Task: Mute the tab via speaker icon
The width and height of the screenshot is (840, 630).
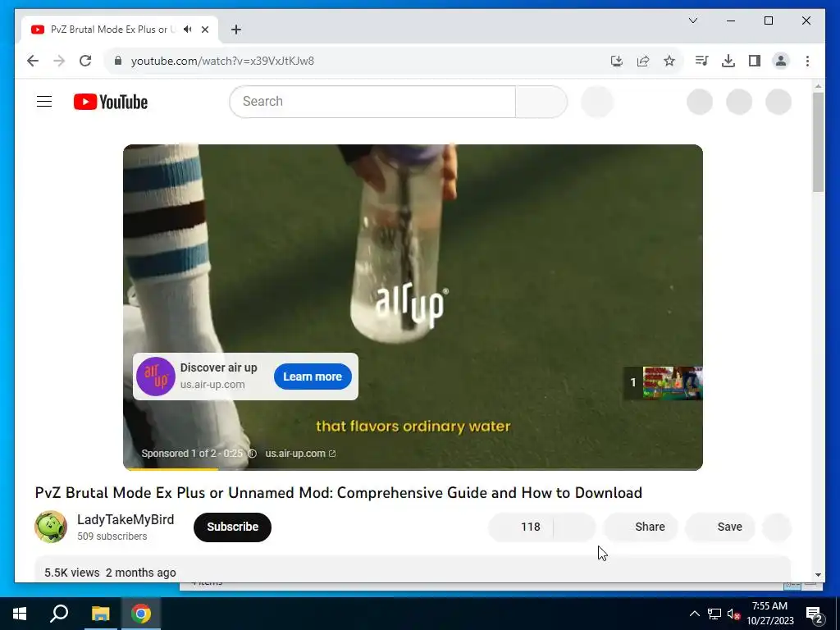Action: (188, 30)
